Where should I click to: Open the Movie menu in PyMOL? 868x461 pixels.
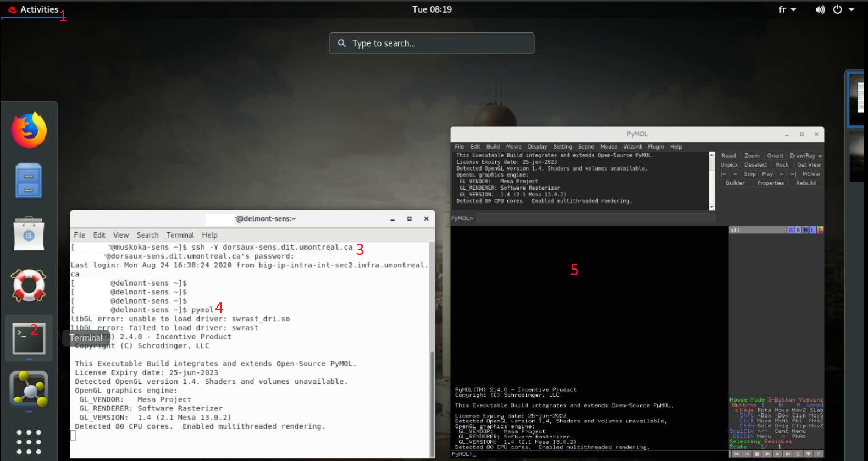[513, 147]
